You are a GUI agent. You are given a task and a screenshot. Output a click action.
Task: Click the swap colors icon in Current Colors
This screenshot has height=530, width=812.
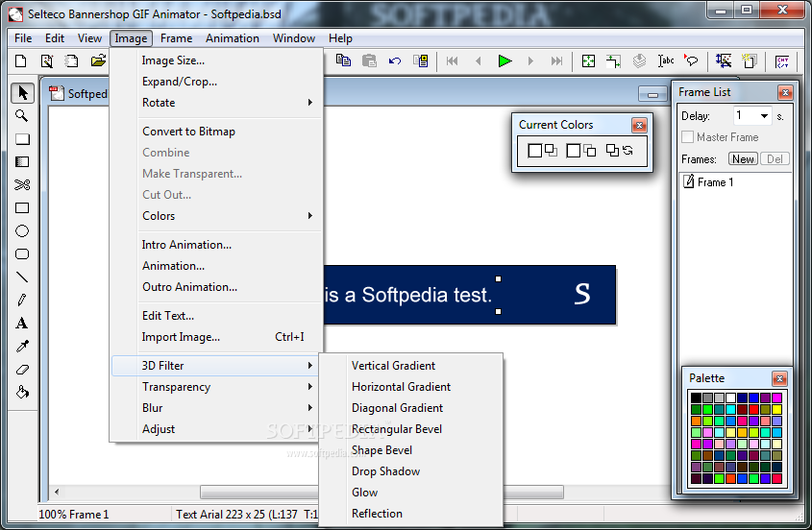click(x=627, y=151)
